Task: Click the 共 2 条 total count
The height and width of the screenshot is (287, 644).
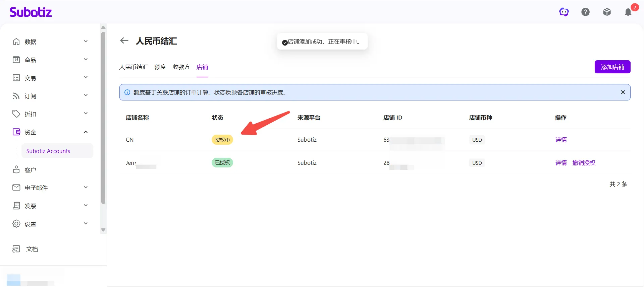Action: pos(618,184)
